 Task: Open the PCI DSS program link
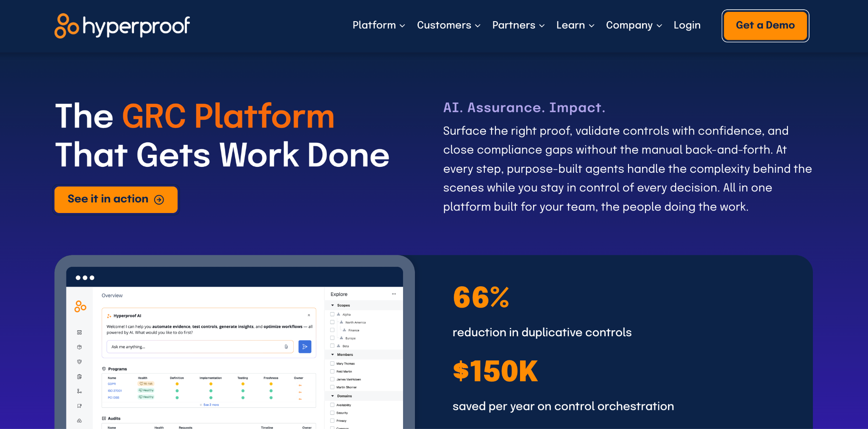[x=114, y=398]
